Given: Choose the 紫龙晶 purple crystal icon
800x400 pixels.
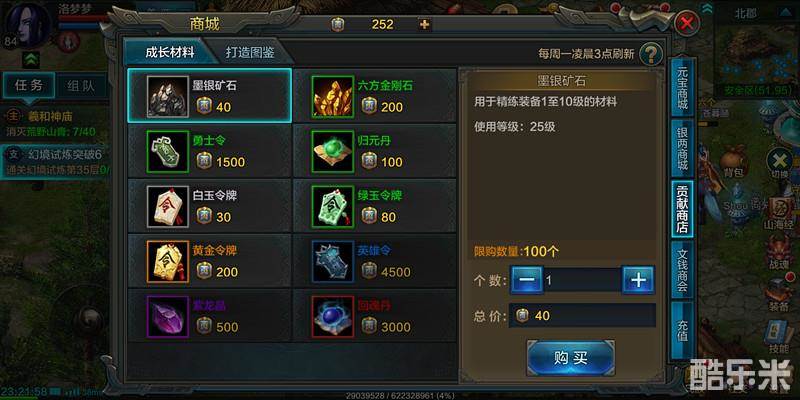Looking at the screenshot, I should [168, 317].
